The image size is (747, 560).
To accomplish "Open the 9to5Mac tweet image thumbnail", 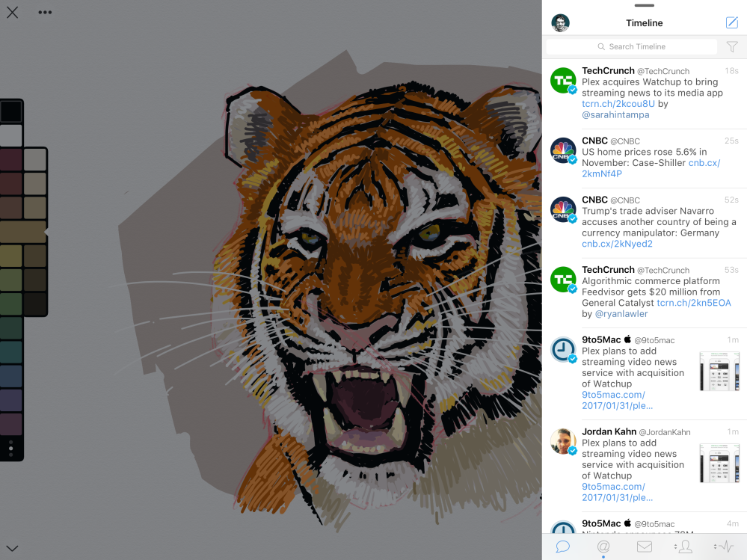I will click(x=719, y=371).
